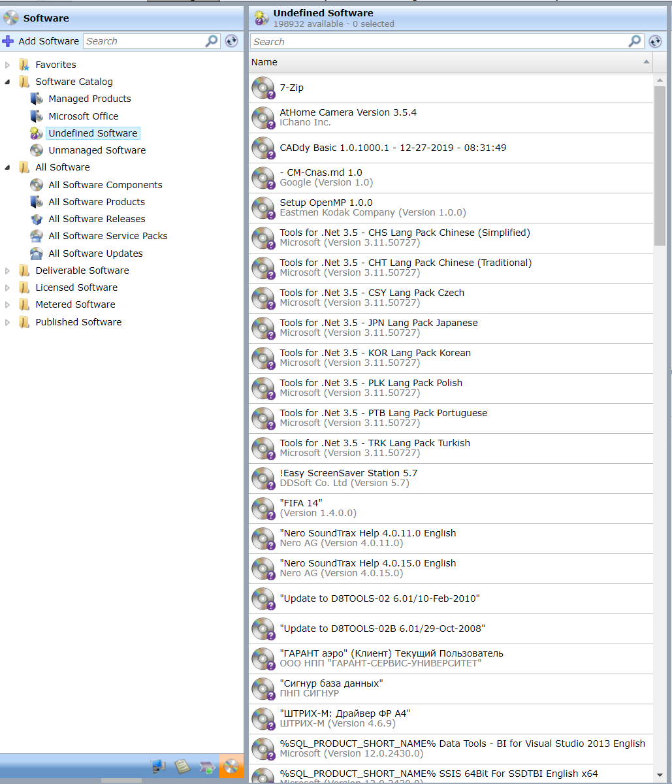Click the Add Software button
This screenshot has width=672, height=784.
pyautogui.click(x=41, y=41)
